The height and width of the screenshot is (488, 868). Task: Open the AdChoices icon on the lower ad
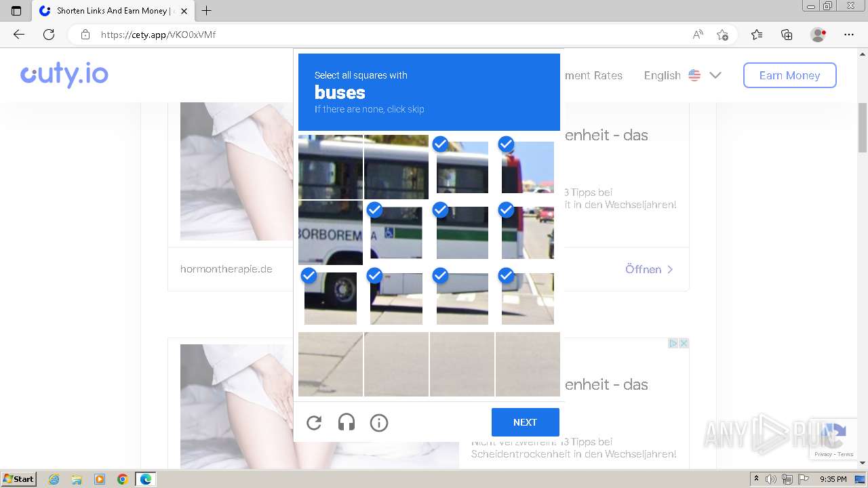pos(673,344)
